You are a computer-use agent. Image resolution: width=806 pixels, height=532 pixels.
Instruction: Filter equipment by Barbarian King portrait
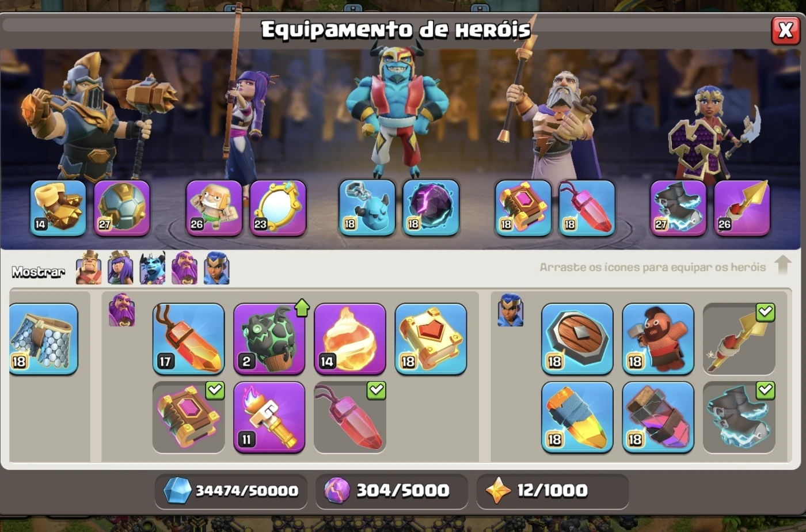89,268
